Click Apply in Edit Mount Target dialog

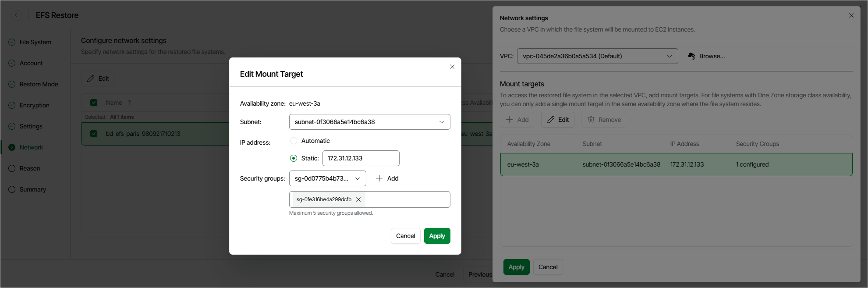tap(437, 236)
